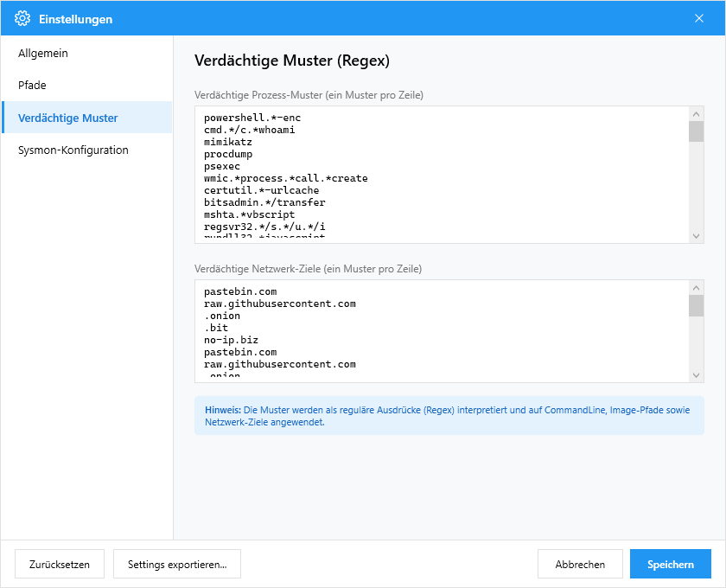Open the Allgemein settings section
This screenshot has width=726, height=588.
43,54
